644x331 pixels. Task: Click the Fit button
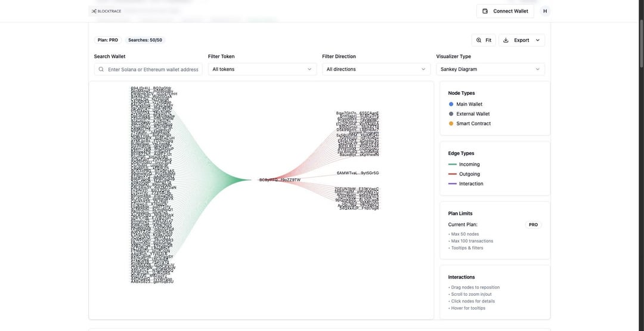[484, 40]
